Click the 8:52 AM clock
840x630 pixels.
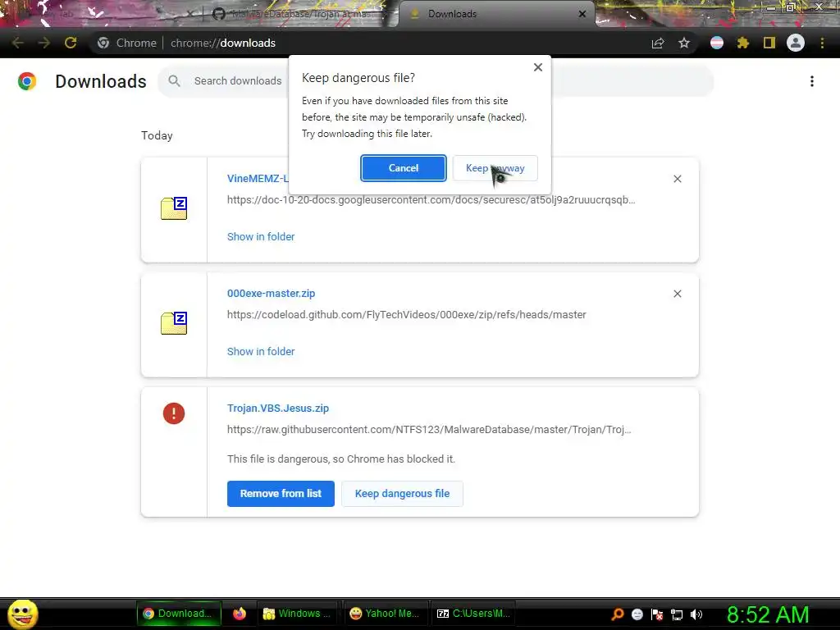coord(768,614)
